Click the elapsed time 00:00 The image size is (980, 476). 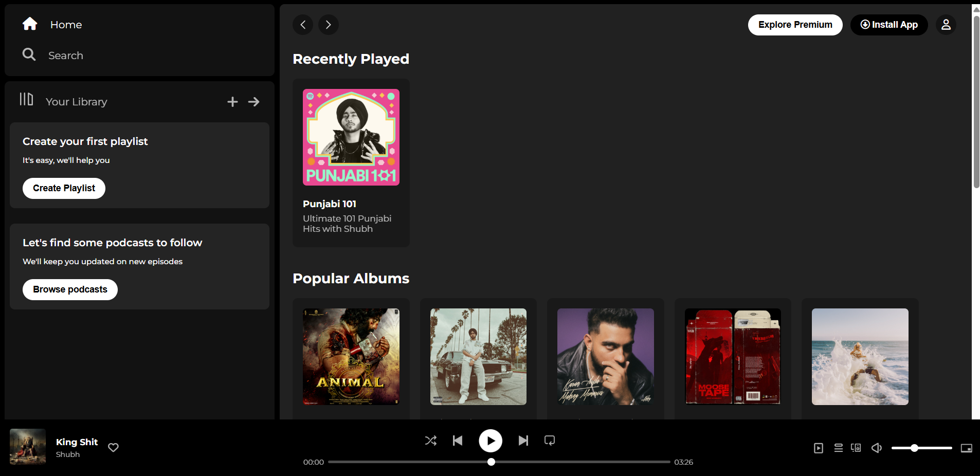pyautogui.click(x=314, y=462)
